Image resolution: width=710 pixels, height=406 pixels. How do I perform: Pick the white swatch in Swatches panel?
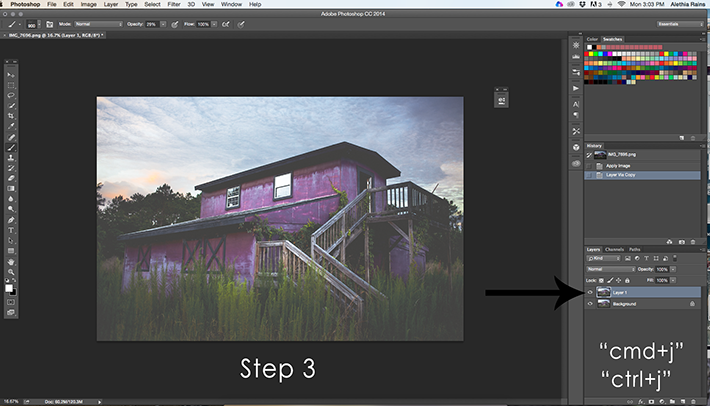[x=589, y=47]
